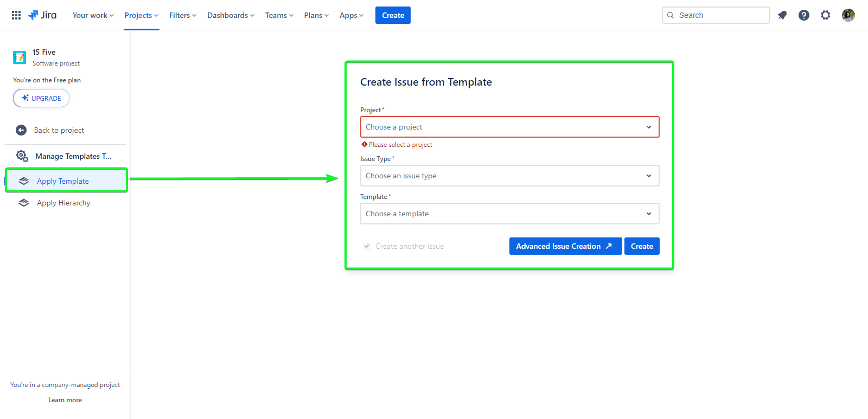868x419 pixels.
Task: Expand the Choose a project dropdown
Action: (509, 127)
